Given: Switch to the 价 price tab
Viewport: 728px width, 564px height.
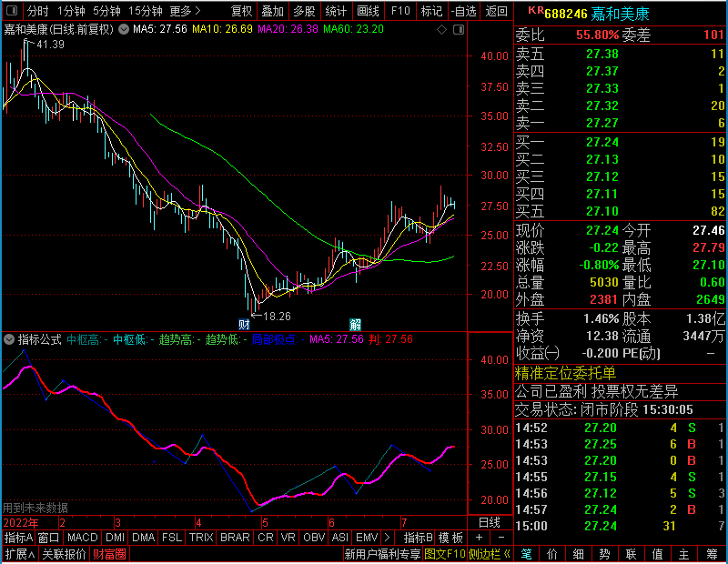Looking at the screenshot, I should coord(552,554).
